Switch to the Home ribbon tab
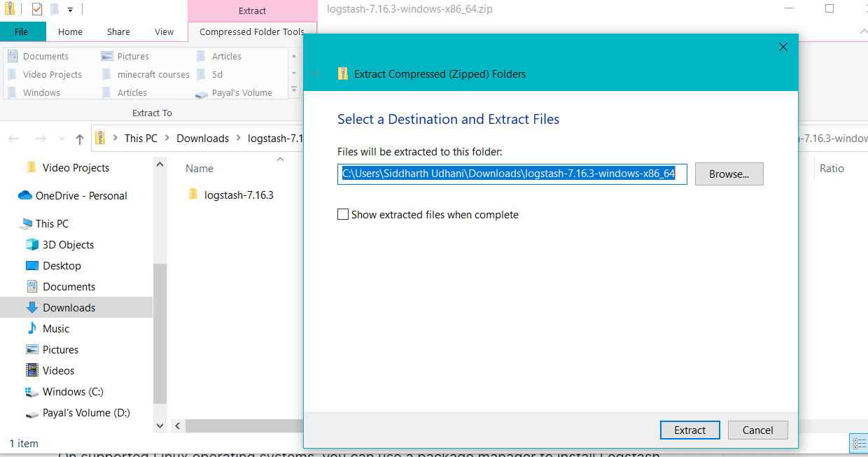Viewport: 868px width, 457px height. tap(70, 31)
